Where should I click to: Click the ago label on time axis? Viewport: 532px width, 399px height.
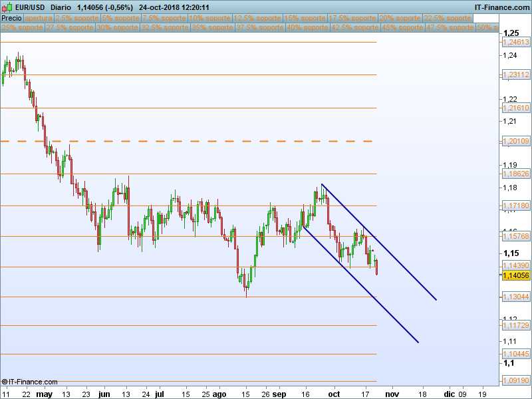[x=219, y=394]
